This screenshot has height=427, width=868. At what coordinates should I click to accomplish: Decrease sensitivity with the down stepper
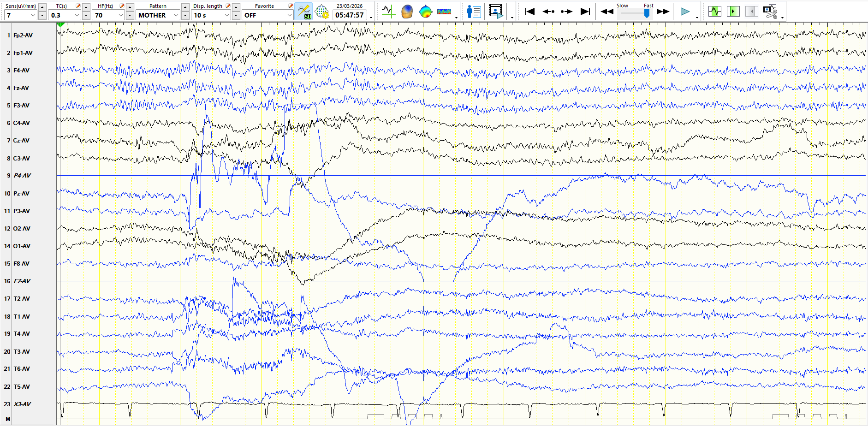point(42,15)
